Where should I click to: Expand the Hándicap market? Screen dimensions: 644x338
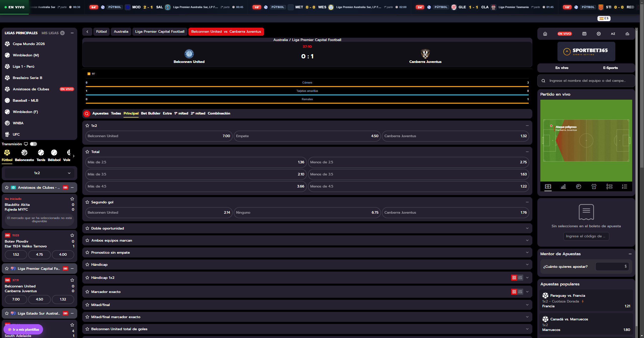tap(527, 265)
